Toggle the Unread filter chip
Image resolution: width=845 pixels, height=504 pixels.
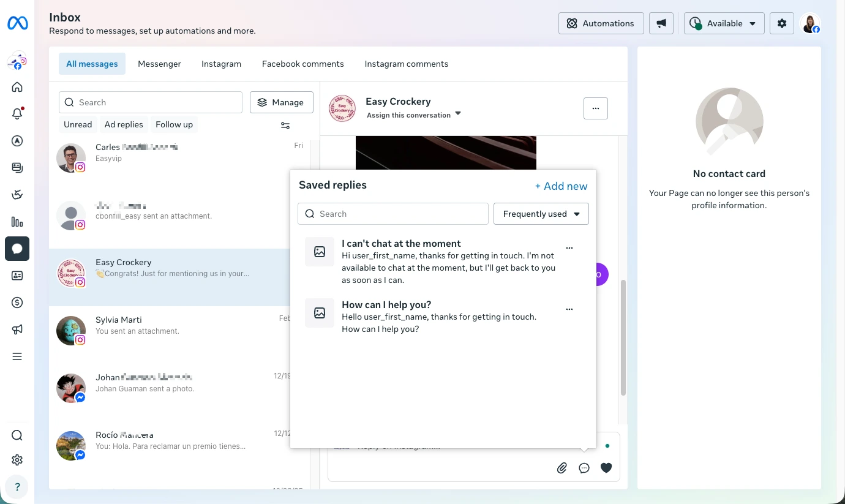tap(78, 124)
